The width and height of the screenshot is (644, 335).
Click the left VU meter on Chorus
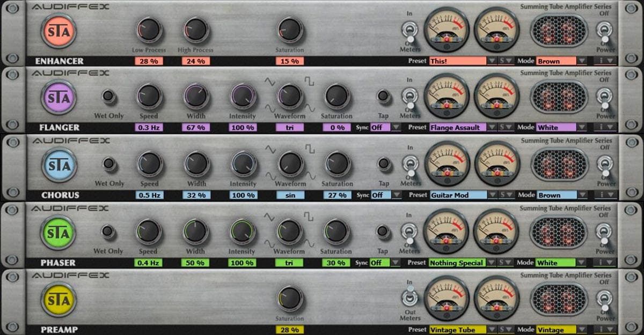click(x=447, y=163)
